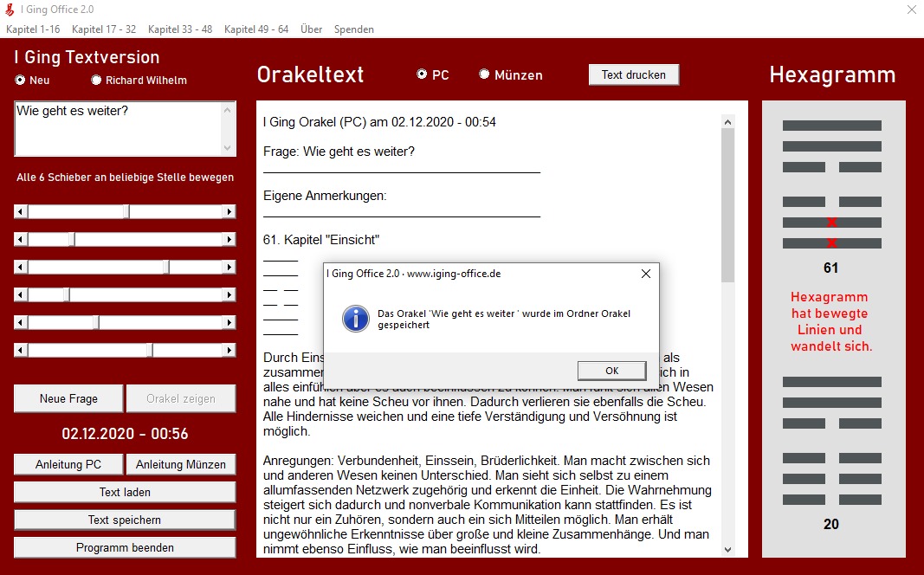Click the upper red X moving line marker
924x575 pixels.
[831, 222]
